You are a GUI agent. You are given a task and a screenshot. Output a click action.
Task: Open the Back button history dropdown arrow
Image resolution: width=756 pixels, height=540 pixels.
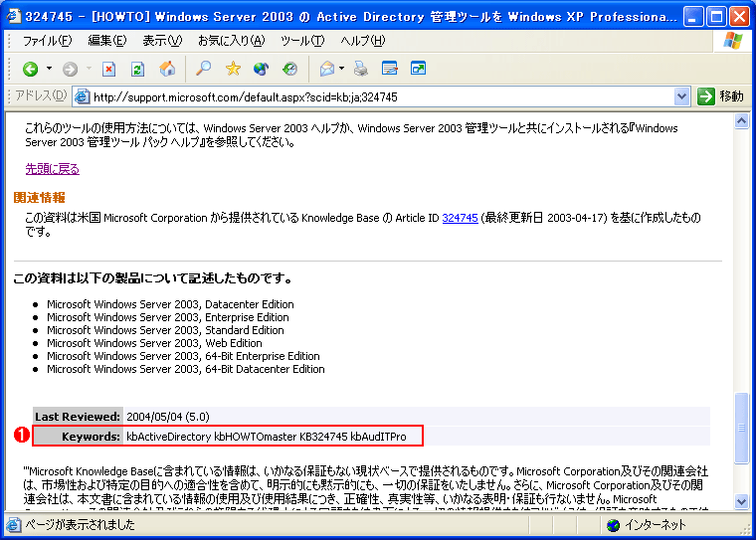(x=49, y=69)
